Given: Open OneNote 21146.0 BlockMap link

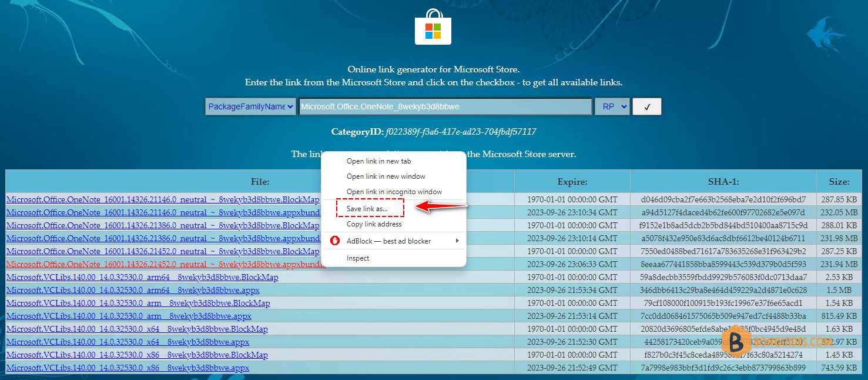Looking at the screenshot, I should pos(163,199).
